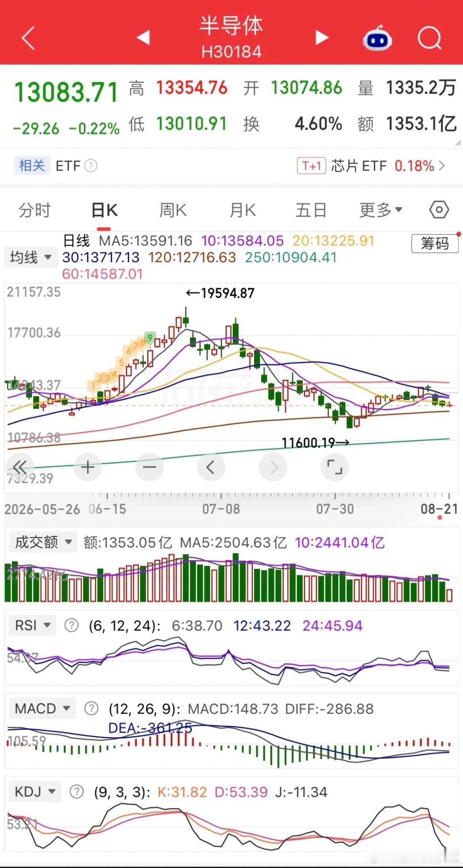The height and width of the screenshot is (868, 463).
Task: Click the 筹码 button
Action: click(x=435, y=244)
